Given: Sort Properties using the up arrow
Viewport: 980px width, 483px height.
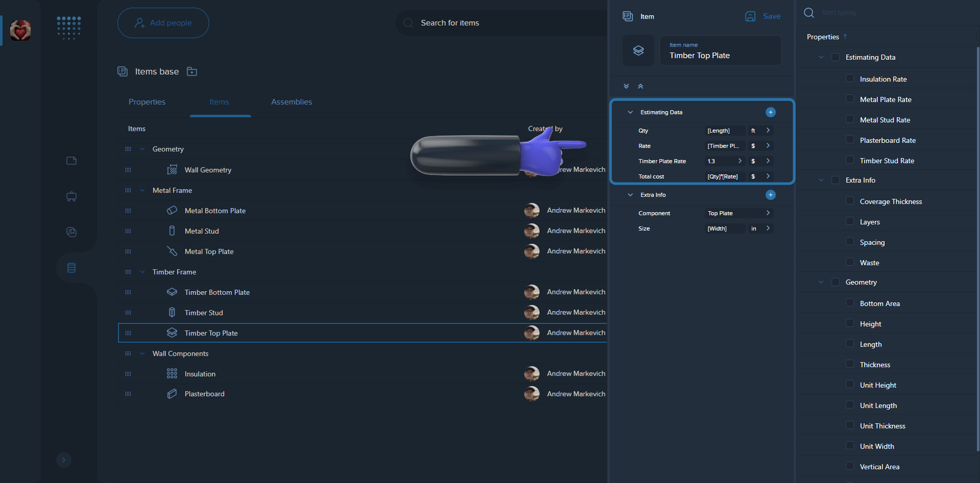Looking at the screenshot, I should tap(845, 36).
